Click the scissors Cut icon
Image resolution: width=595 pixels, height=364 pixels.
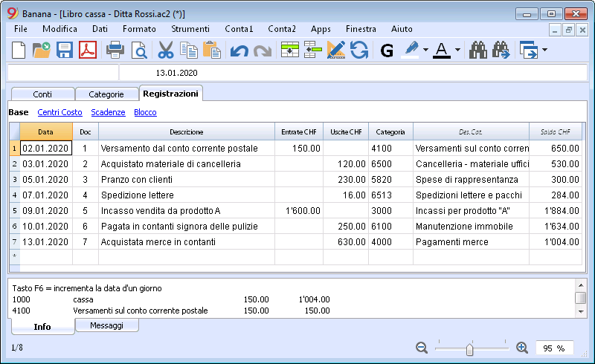[165, 50]
